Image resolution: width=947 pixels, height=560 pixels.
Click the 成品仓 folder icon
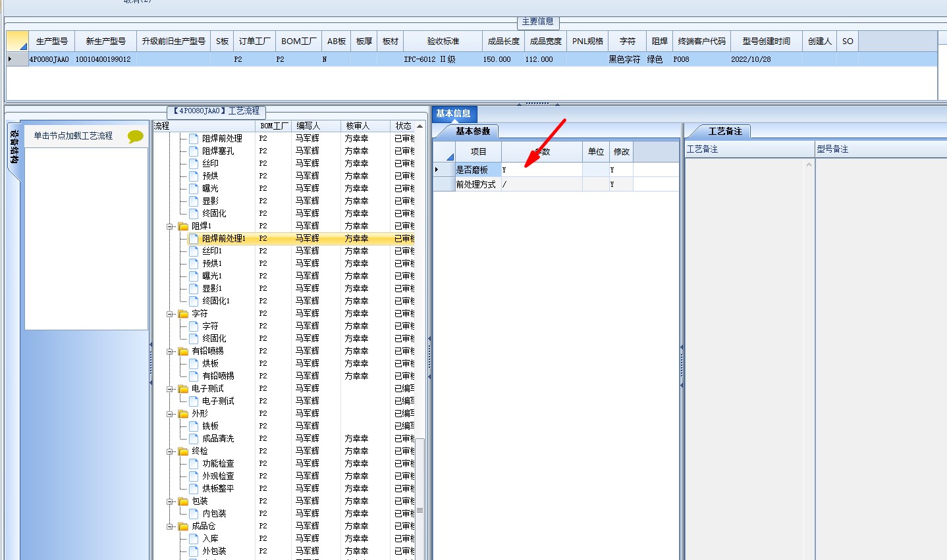(184, 526)
